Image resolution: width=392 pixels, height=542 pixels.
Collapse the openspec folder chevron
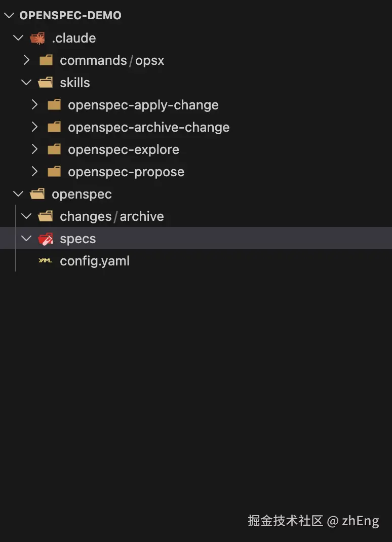tap(18, 194)
